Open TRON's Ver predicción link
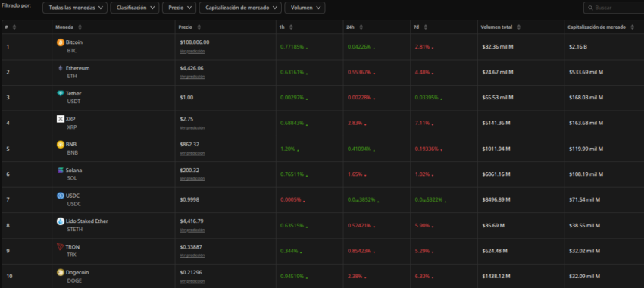644x288 pixels. (x=192, y=255)
